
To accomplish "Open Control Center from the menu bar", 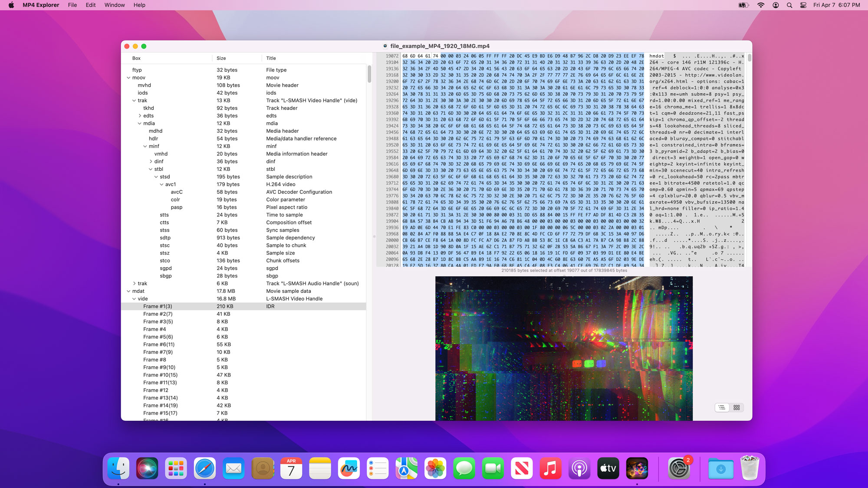I will [803, 5].
